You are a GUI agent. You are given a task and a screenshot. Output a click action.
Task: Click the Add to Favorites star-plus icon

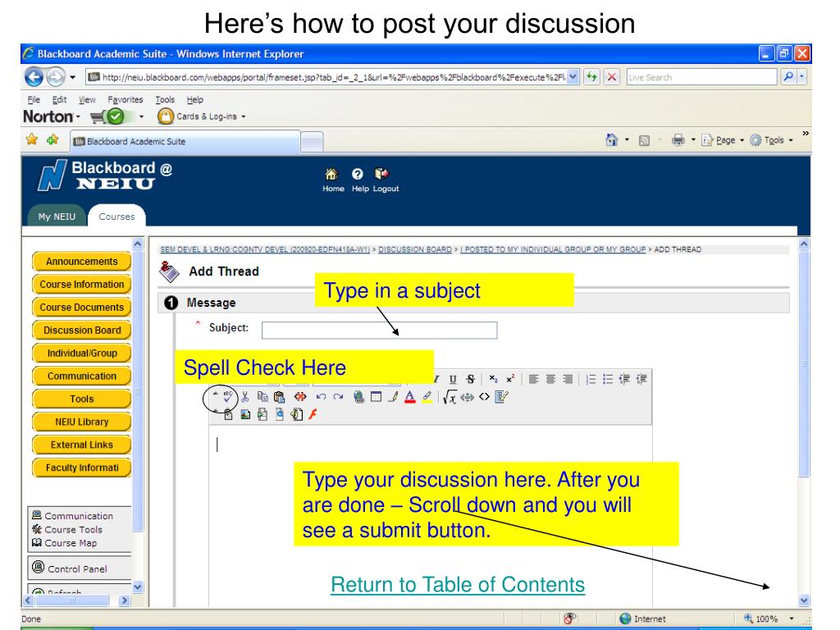click(52, 139)
